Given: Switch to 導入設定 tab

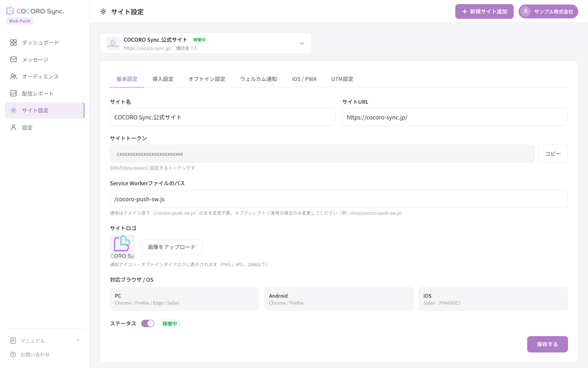Looking at the screenshot, I should [163, 79].
